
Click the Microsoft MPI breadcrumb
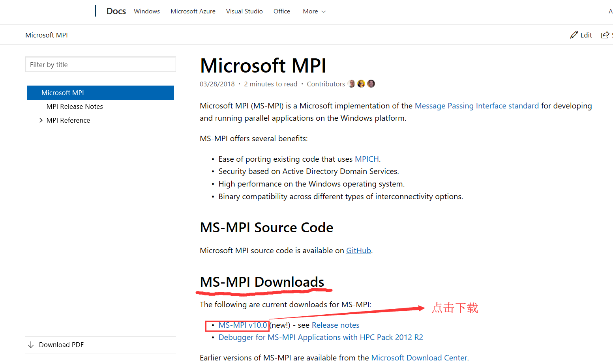47,35
